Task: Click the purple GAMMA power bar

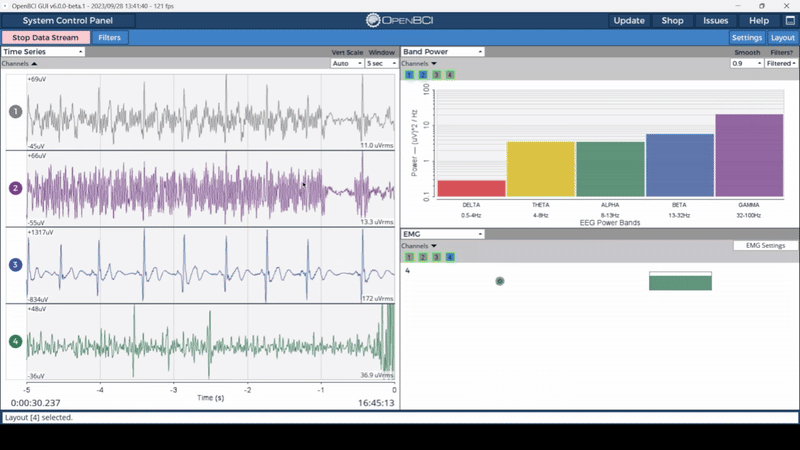Action: (x=749, y=155)
